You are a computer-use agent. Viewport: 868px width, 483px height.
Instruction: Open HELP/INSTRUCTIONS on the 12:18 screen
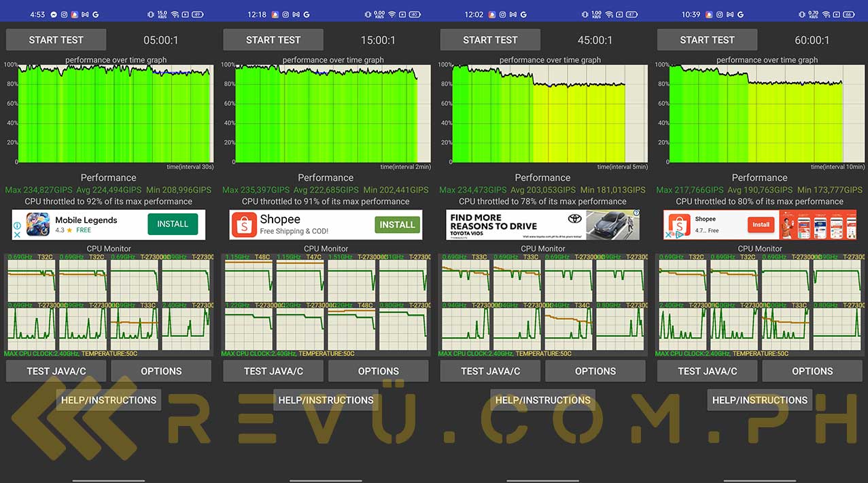click(326, 400)
